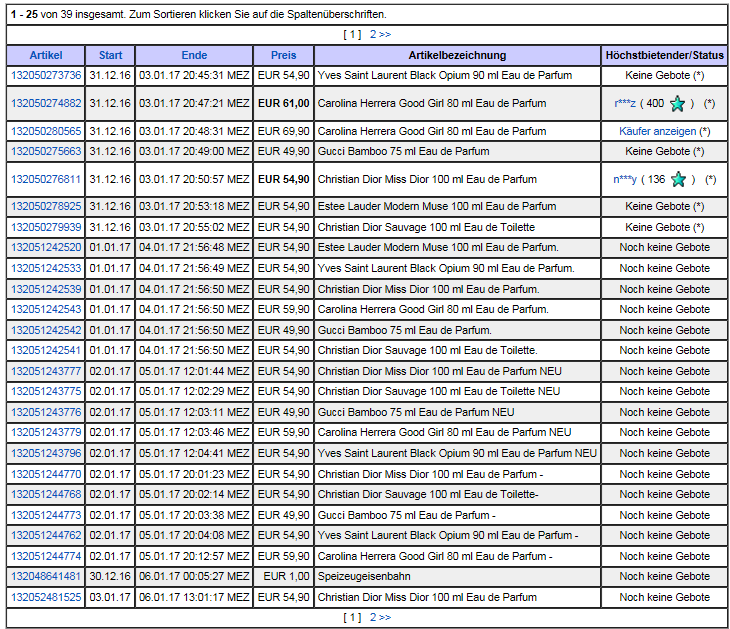
Task: Open article 132051244762
Action: click(x=46, y=535)
